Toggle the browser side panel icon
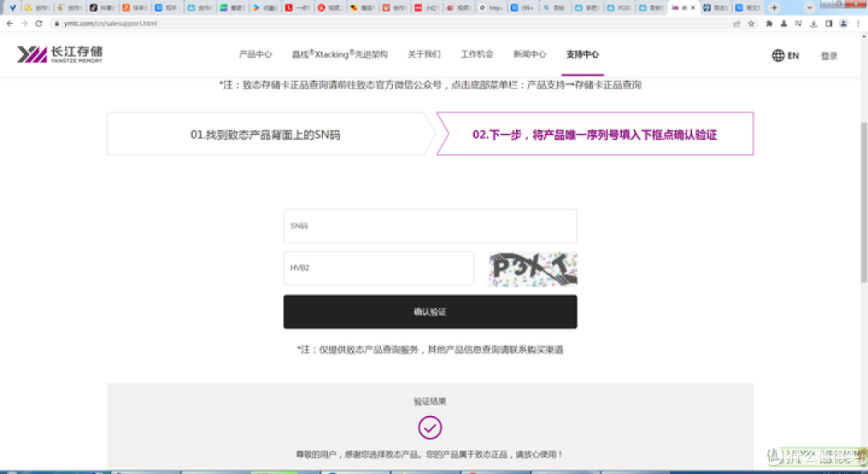 829,24
